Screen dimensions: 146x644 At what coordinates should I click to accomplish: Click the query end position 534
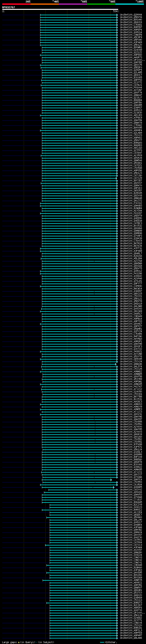(115, 11)
